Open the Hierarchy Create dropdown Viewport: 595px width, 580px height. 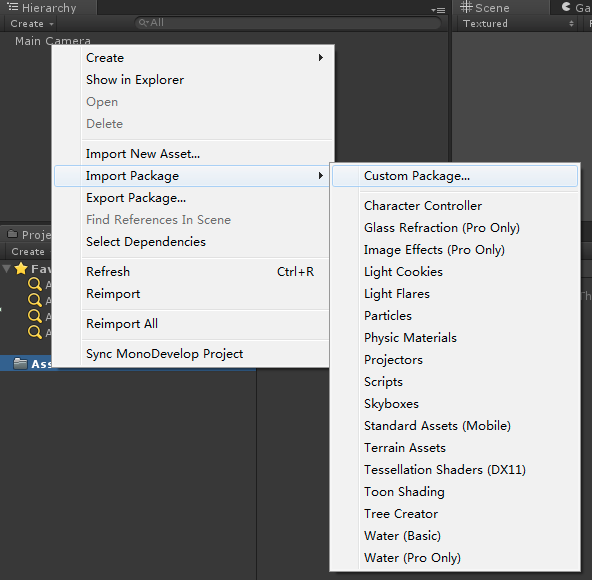coord(32,24)
